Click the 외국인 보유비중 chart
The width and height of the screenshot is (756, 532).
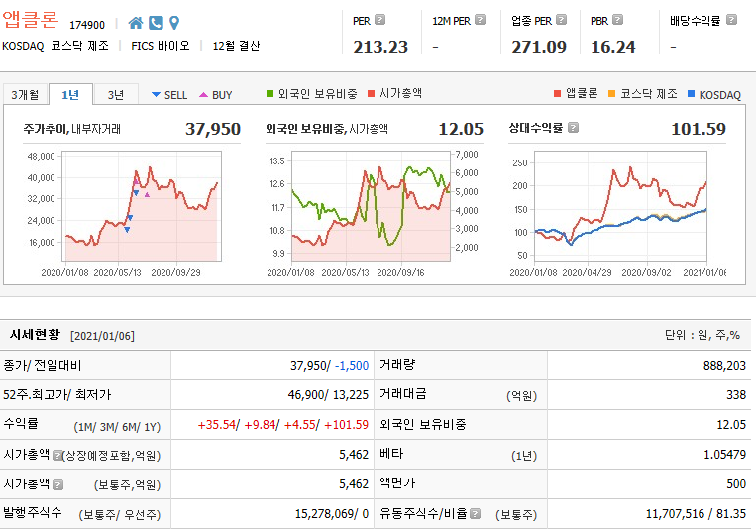[x=371, y=206]
